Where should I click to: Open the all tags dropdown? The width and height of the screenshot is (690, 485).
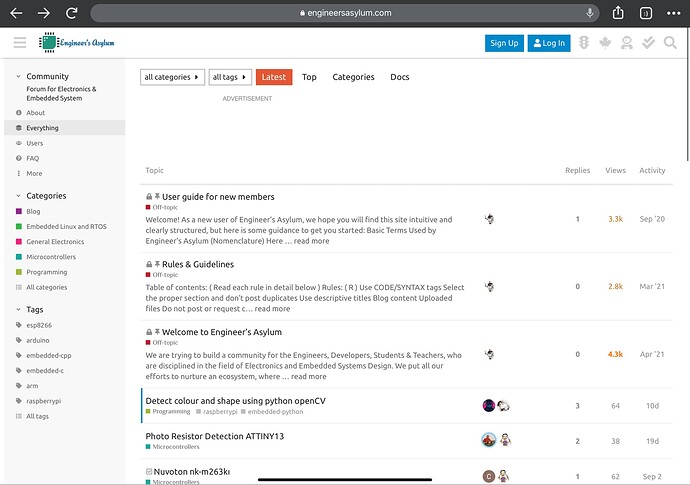[x=230, y=77]
